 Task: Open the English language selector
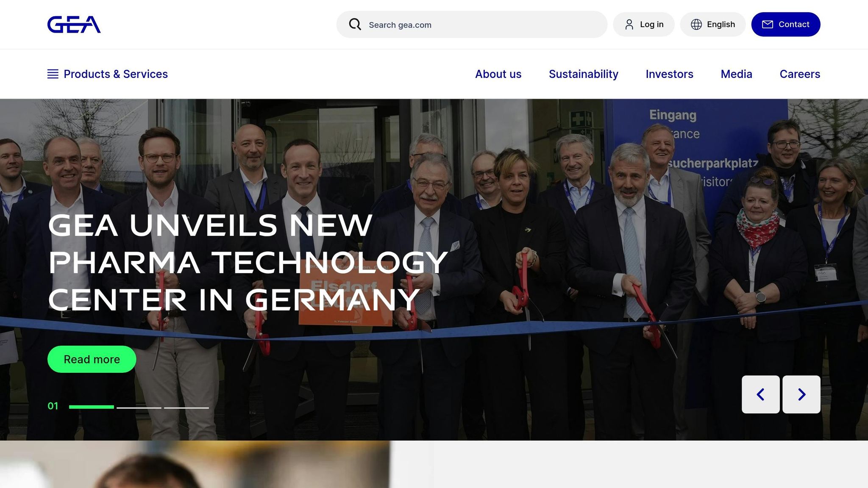(x=713, y=25)
